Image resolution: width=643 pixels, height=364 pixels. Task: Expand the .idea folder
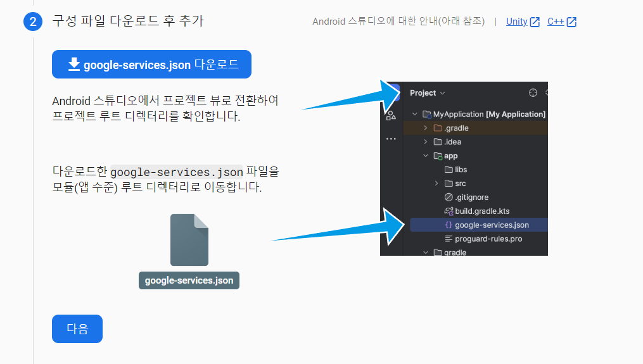tap(425, 142)
